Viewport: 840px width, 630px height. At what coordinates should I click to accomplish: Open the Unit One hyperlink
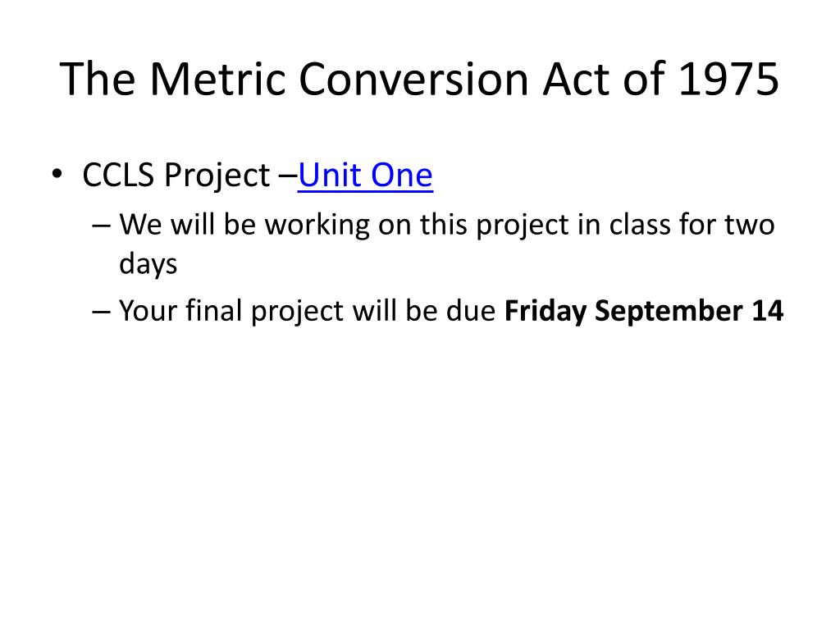pos(365,176)
